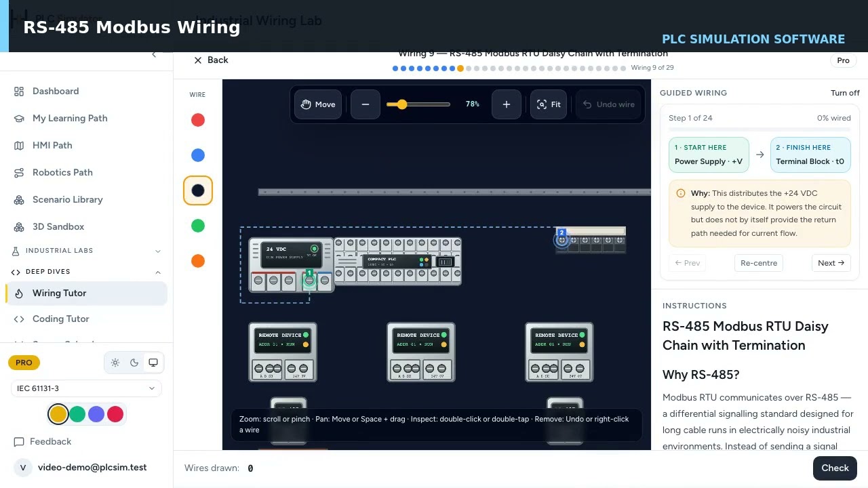Collapse the Deep Dives section
Image resolution: width=868 pixels, height=488 pixels.
pyautogui.click(x=86, y=272)
